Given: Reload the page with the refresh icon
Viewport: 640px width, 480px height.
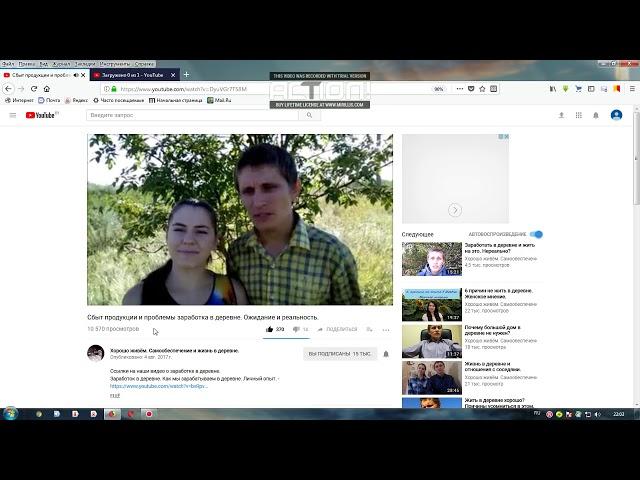Looking at the screenshot, I should point(34,89).
